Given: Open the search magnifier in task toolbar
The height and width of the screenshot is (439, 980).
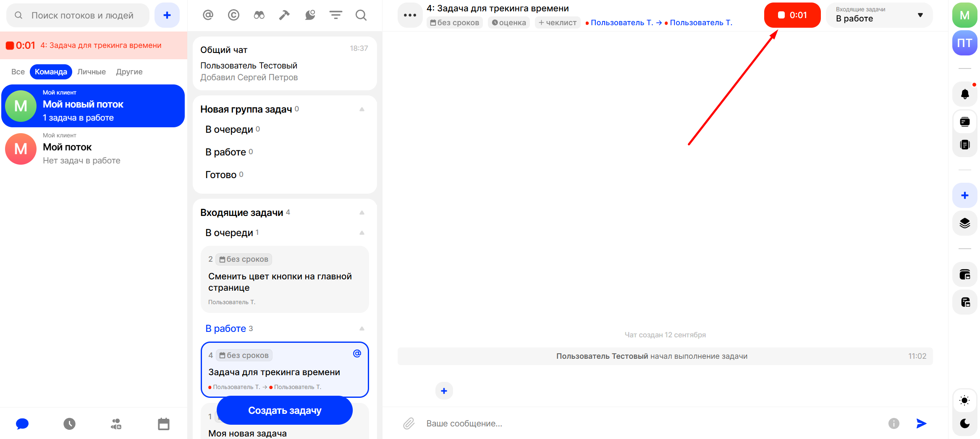Looking at the screenshot, I should [361, 15].
